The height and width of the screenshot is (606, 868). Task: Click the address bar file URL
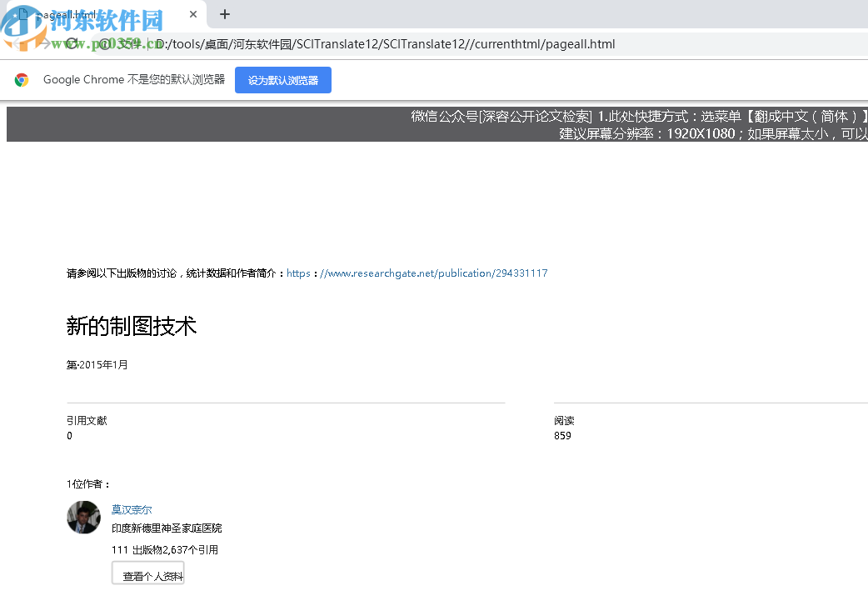tap(386, 44)
